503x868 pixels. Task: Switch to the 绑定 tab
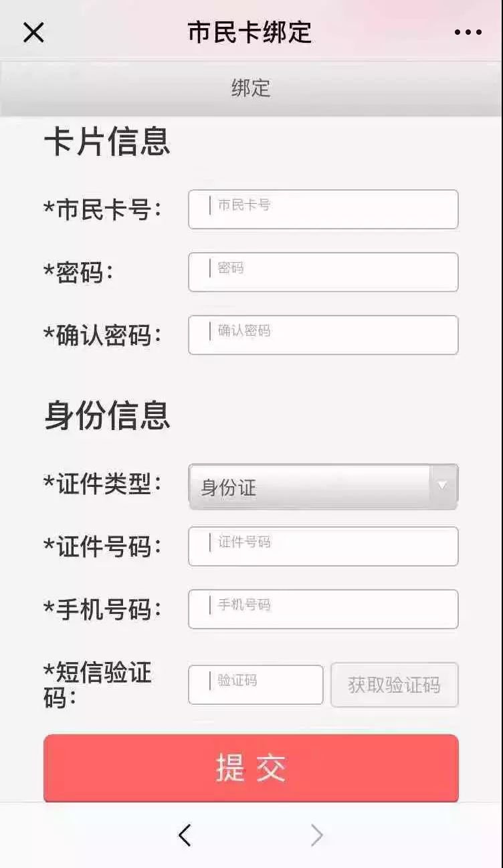click(x=251, y=88)
